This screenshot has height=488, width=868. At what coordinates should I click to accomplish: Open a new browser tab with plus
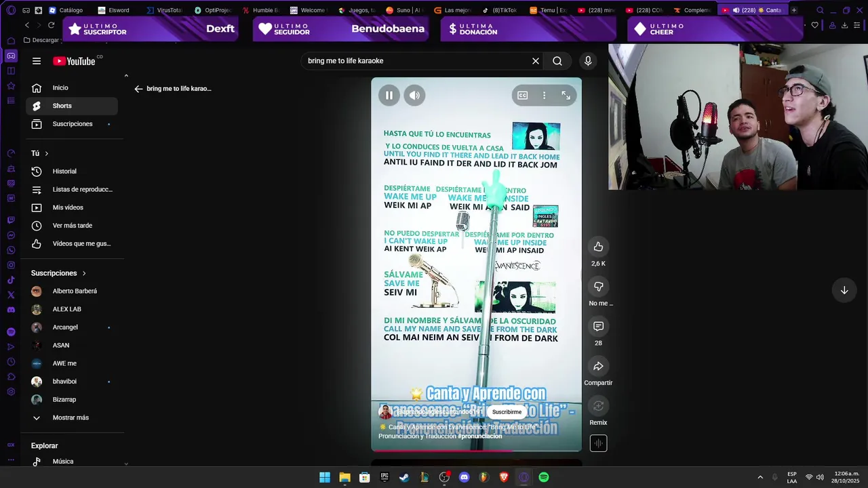tap(794, 10)
